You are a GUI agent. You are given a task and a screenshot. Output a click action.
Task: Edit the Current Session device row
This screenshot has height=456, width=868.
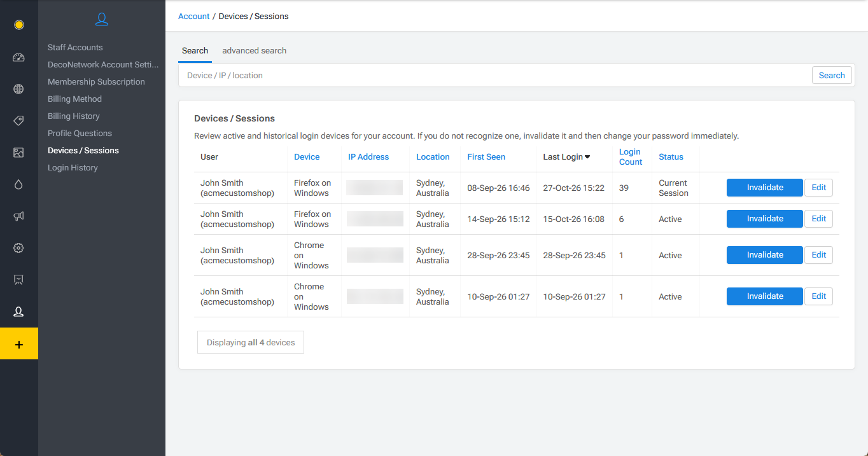[819, 188]
